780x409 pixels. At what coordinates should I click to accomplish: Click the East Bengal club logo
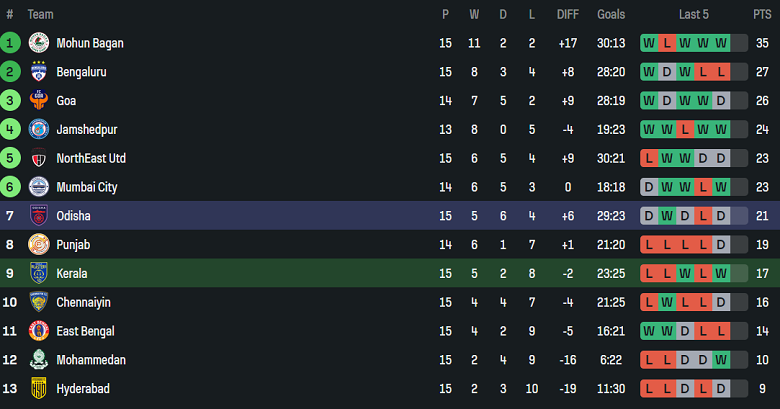(39, 331)
